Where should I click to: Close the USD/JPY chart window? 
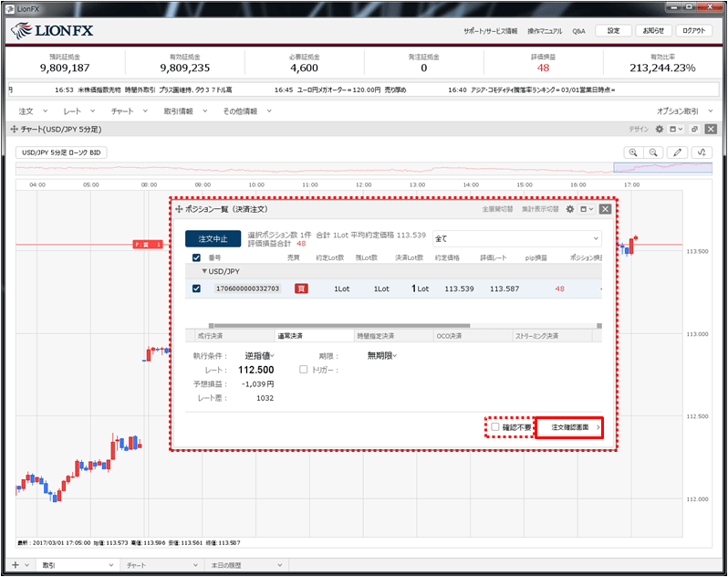coord(711,129)
